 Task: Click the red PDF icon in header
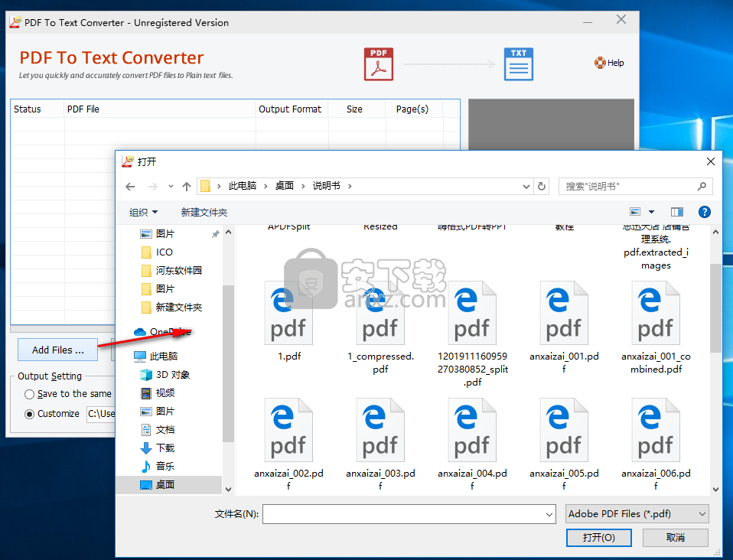click(379, 64)
